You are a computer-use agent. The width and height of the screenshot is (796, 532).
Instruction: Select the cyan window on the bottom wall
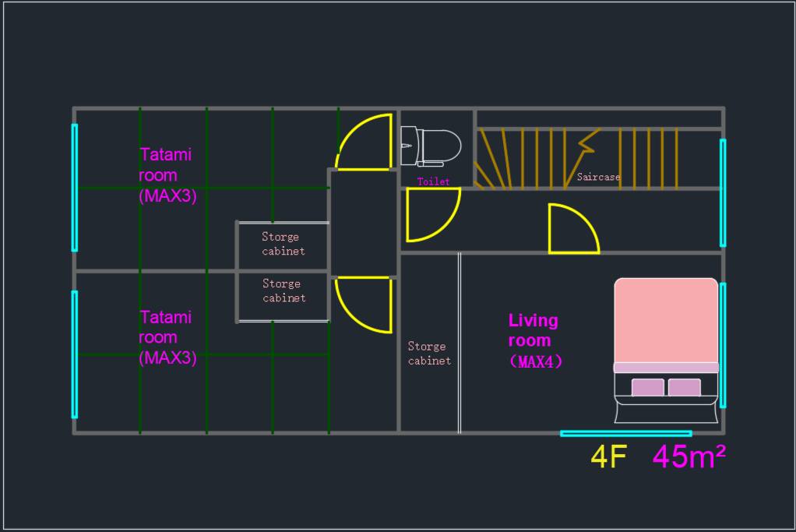(626, 433)
